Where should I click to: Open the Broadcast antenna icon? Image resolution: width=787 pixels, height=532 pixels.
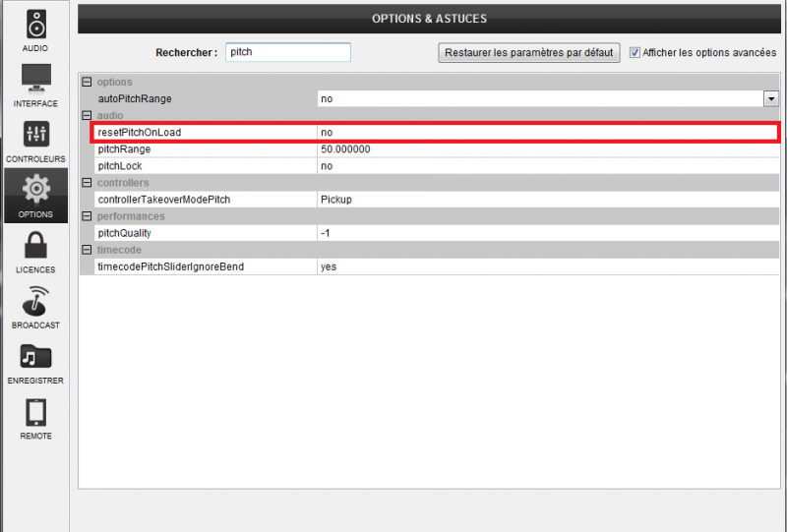(x=35, y=301)
